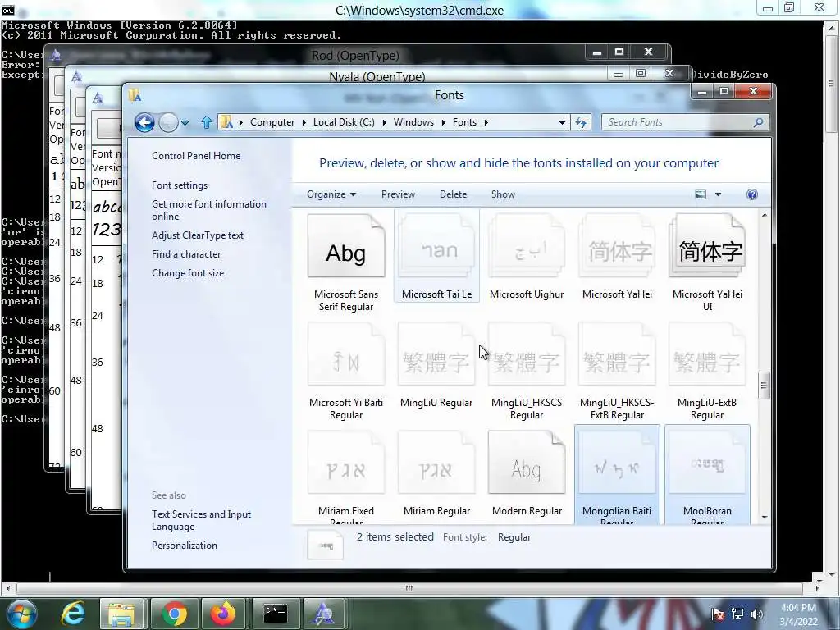840x630 pixels.
Task: Select the MingLiU_HKSCS Regular font icon
Action: tap(527, 354)
